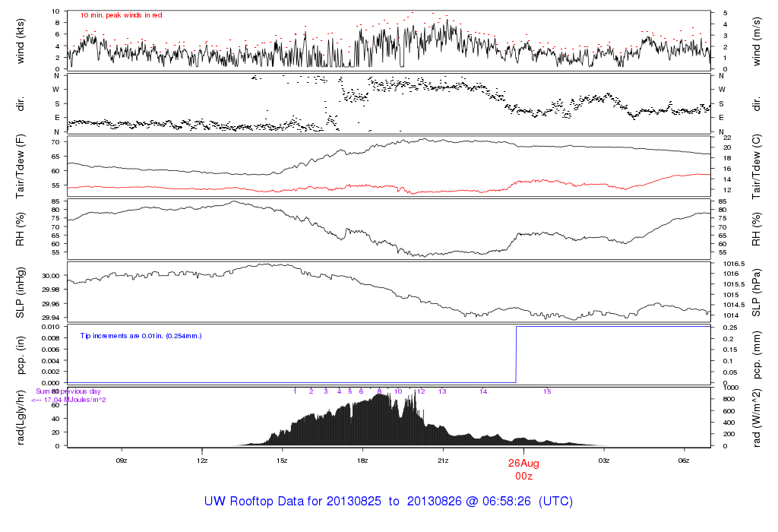Select the 'wind (kts)' axis label

[21, 41]
